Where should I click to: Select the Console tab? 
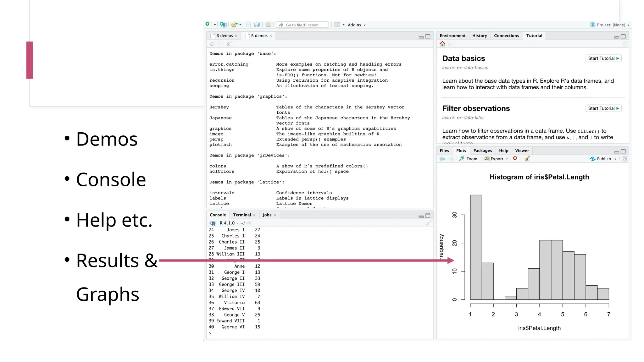(218, 215)
